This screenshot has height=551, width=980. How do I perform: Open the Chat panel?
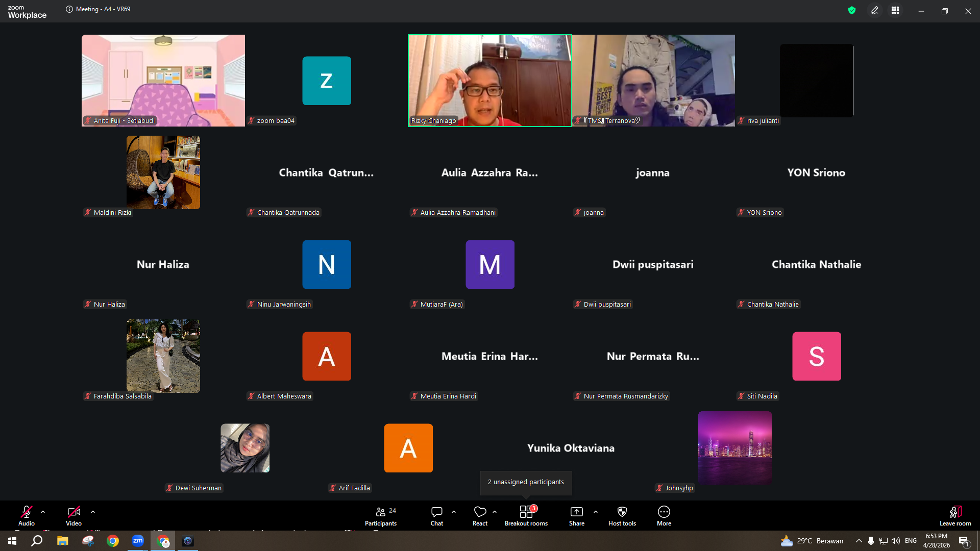click(437, 515)
